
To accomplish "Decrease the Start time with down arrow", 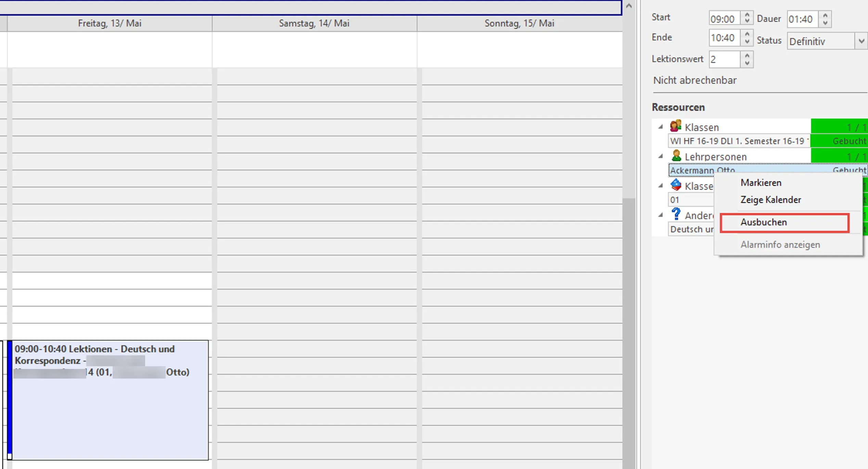I will point(747,22).
